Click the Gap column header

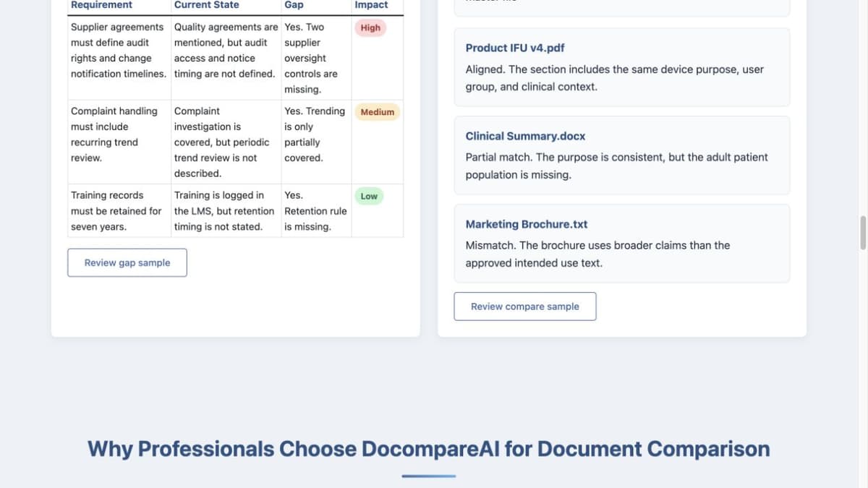[294, 5]
